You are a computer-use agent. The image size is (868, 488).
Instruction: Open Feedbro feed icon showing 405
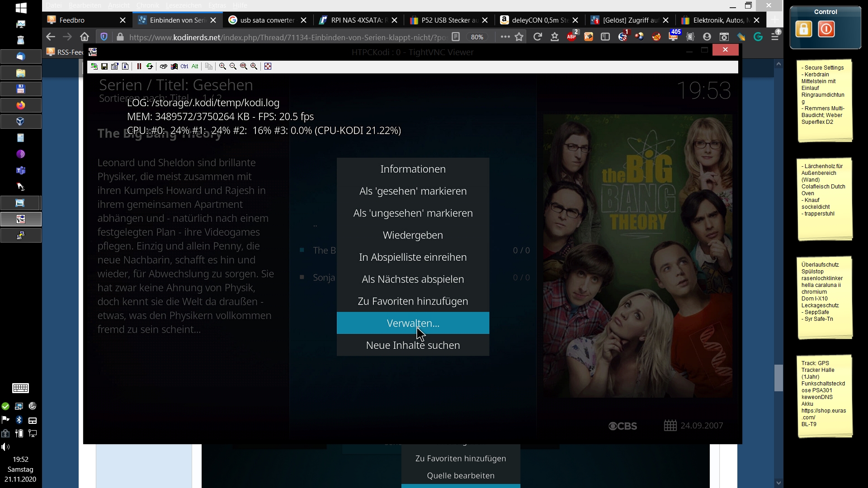click(x=674, y=36)
